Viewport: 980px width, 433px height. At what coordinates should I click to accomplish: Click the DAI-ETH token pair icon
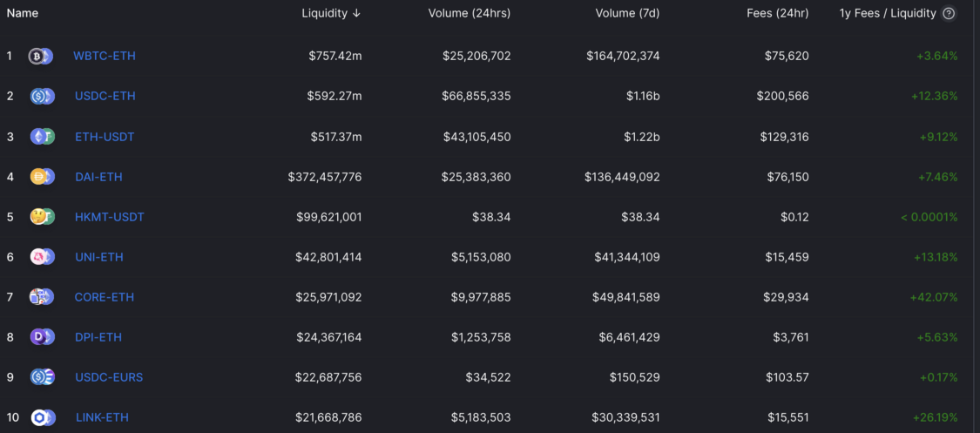tap(43, 177)
